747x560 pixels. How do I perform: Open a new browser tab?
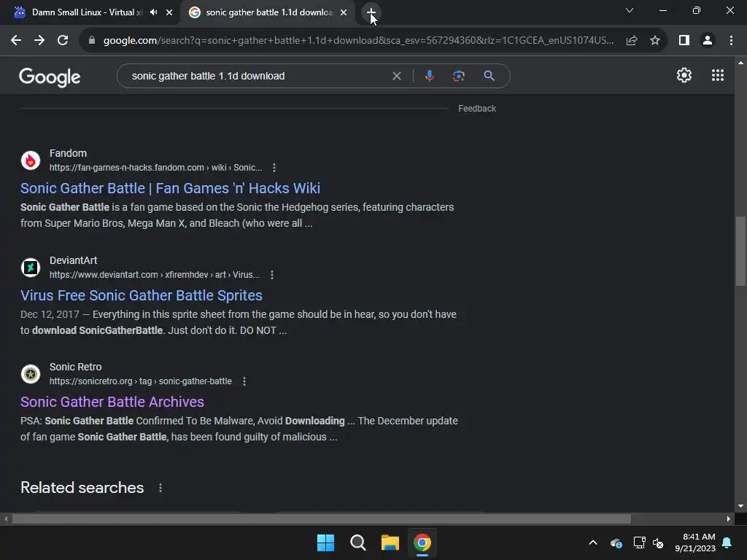click(x=371, y=12)
